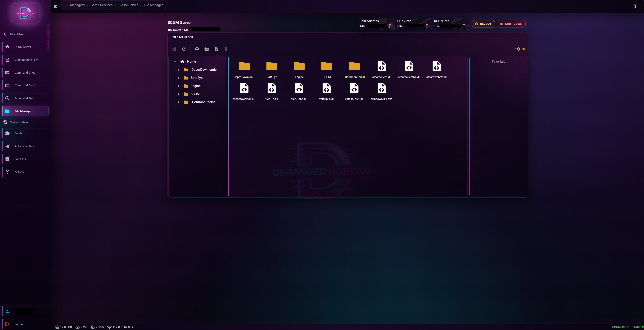Viewport: 644px width, 330px height.
Task: Select File Manager in sidebar
Action: coord(25,111)
